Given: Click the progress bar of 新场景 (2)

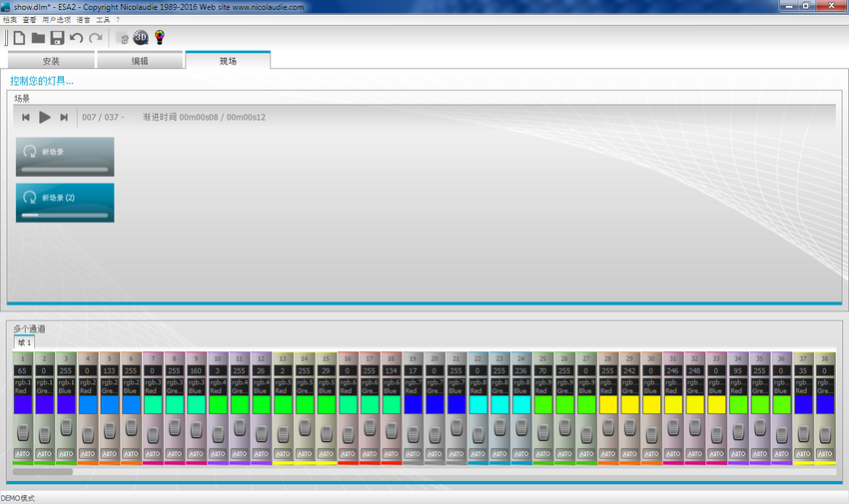Looking at the screenshot, I should (x=65, y=216).
